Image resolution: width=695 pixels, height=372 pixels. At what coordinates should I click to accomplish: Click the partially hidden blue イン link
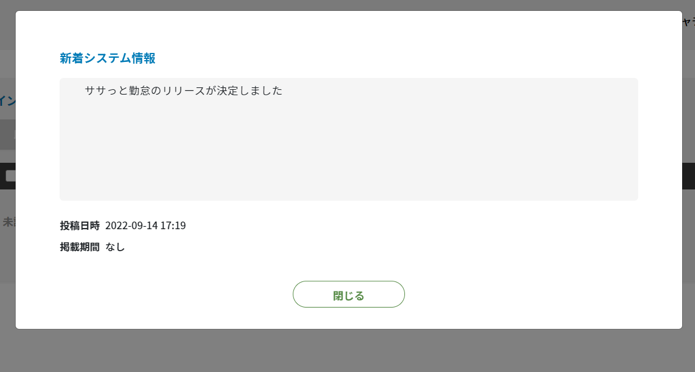click(8, 101)
